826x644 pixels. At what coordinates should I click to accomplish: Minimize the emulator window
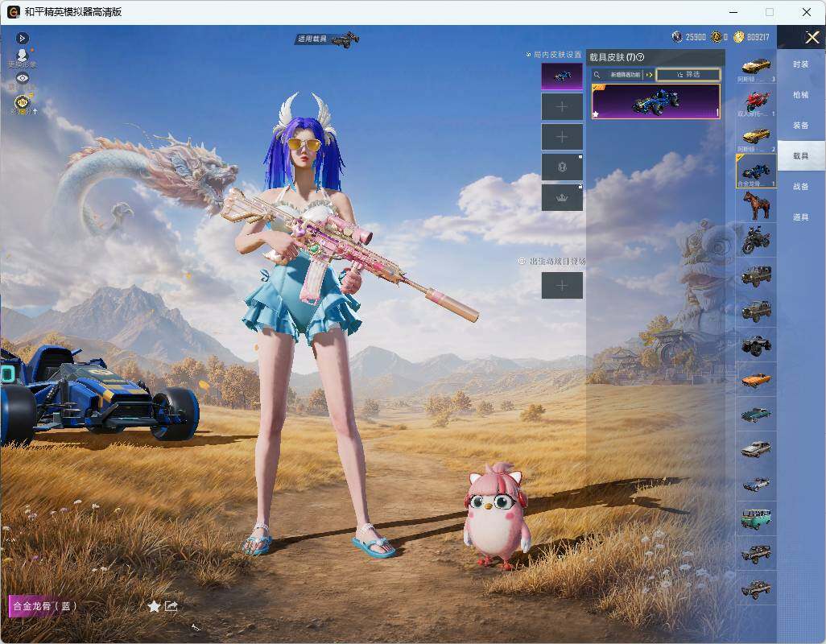pyautogui.click(x=733, y=11)
